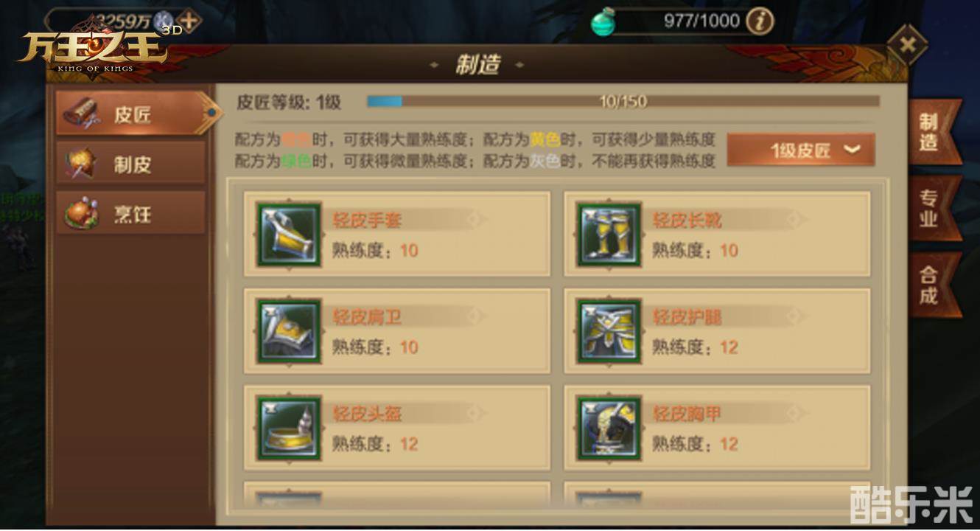Switch to the 烹饪 cooking tab
The image size is (980, 531).
tap(131, 214)
